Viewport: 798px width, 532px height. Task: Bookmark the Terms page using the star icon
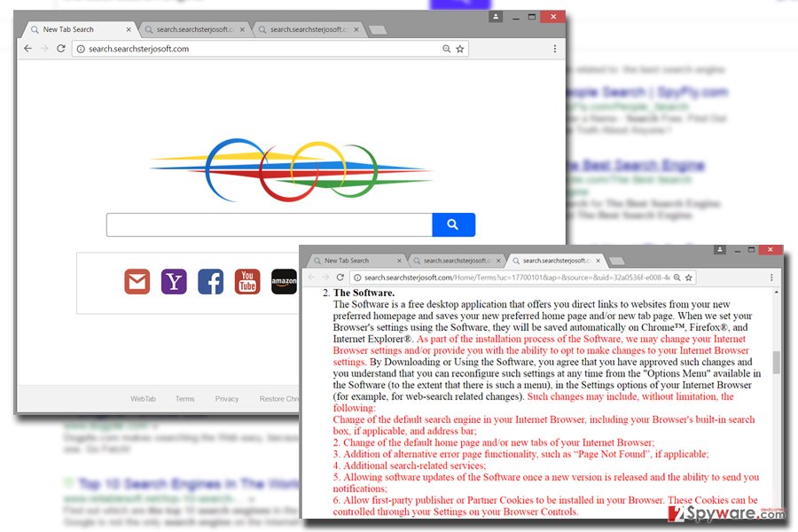coord(689,278)
